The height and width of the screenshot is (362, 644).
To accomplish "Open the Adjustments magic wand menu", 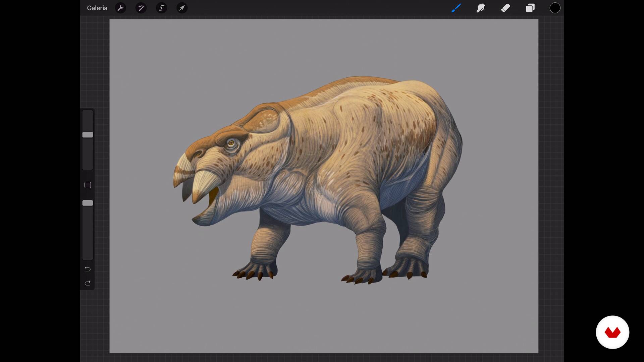I will [141, 8].
